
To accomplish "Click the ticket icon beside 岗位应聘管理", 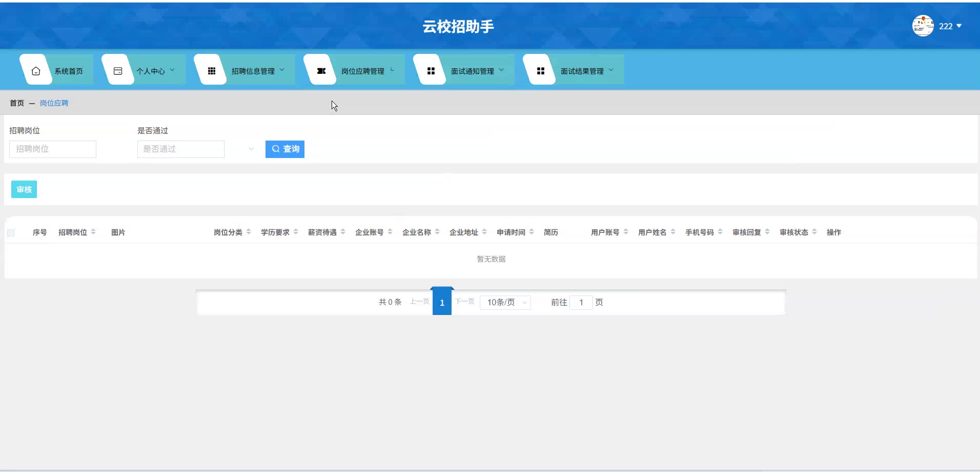I will [321, 71].
